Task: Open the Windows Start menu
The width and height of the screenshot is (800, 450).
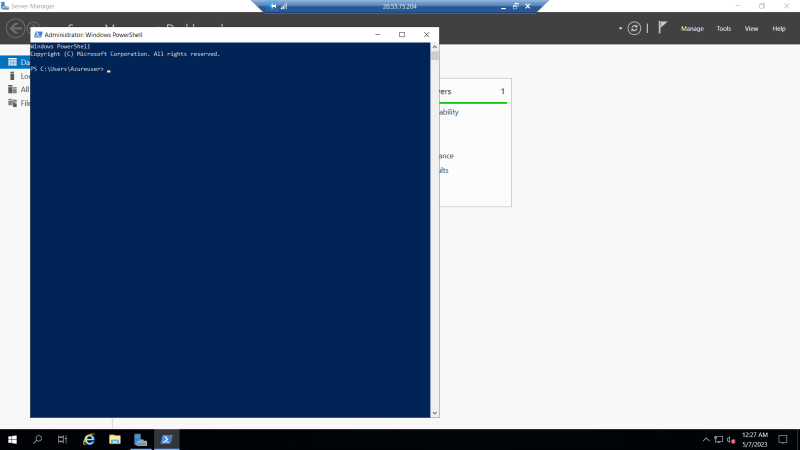Action: (12, 439)
